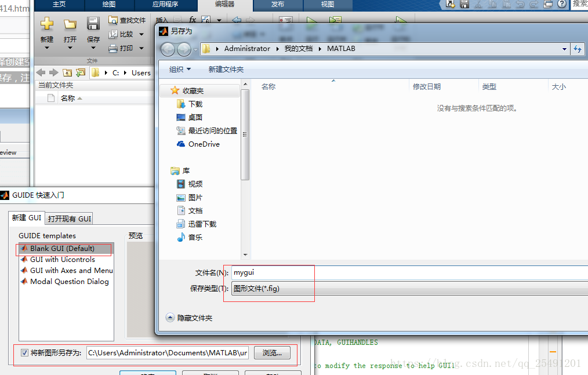588x375 pixels.
Task: Select Modal Question Dialog template
Action: (66, 281)
